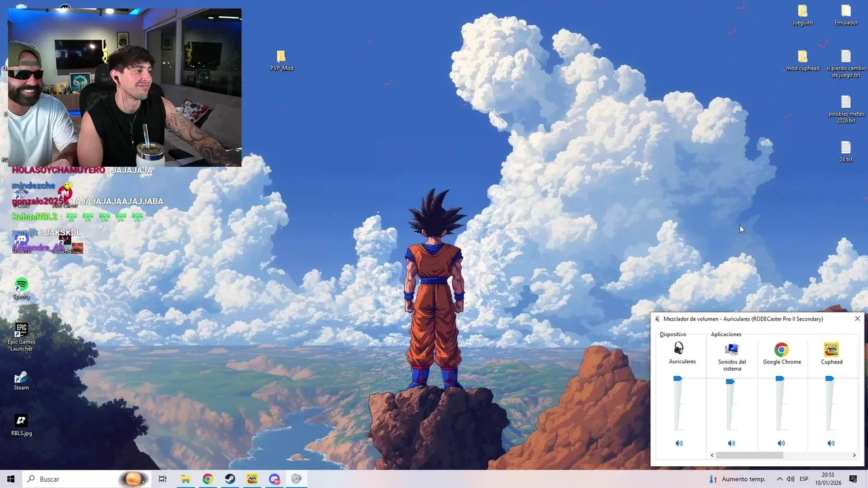Select the Spotify desktop shortcut
The image size is (868, 488).
point(22,289)
